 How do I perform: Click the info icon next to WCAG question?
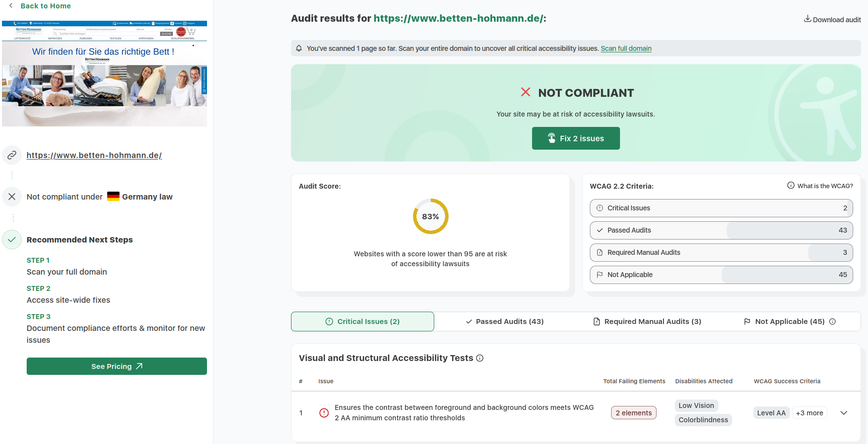pyautogui.click(x=790, y=186)
